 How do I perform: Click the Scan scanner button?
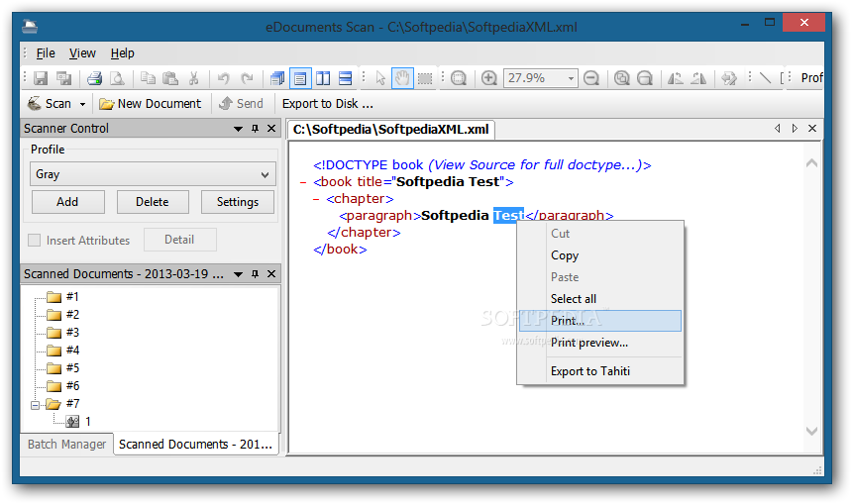point(50,103)
